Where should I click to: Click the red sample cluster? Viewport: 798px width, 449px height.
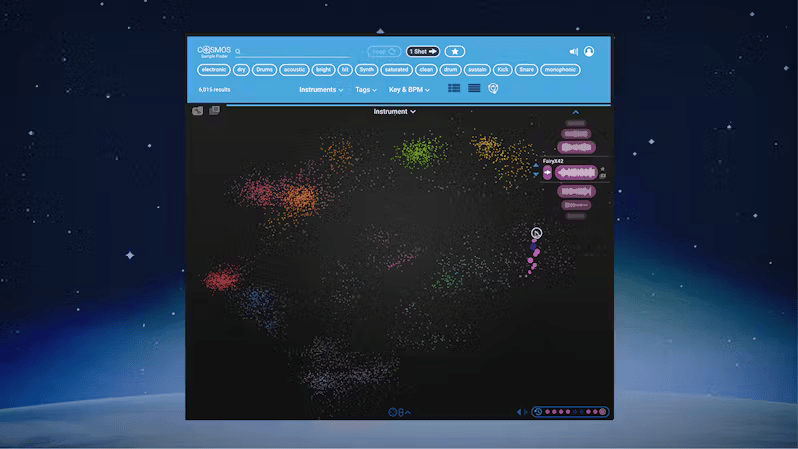[222, 279]
